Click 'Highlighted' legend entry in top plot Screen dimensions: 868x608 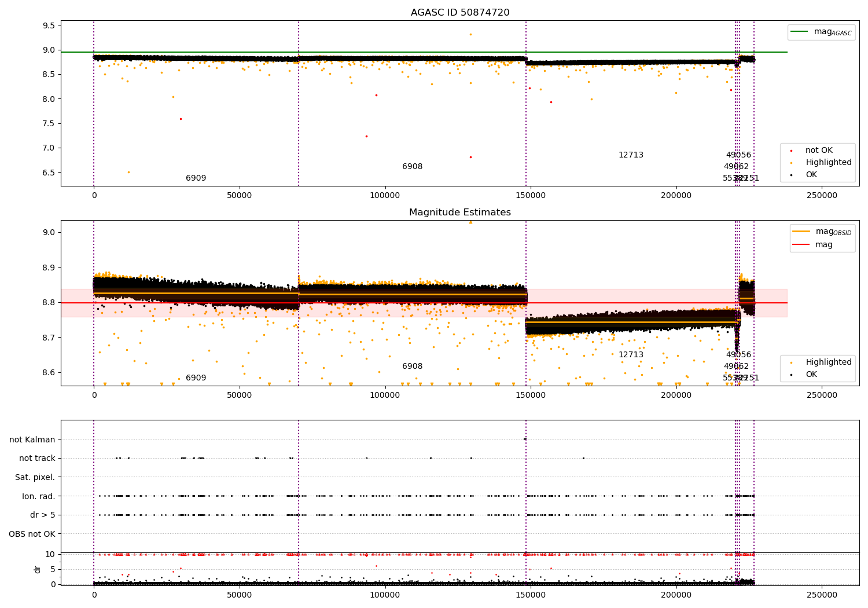[x=829, y=163]
